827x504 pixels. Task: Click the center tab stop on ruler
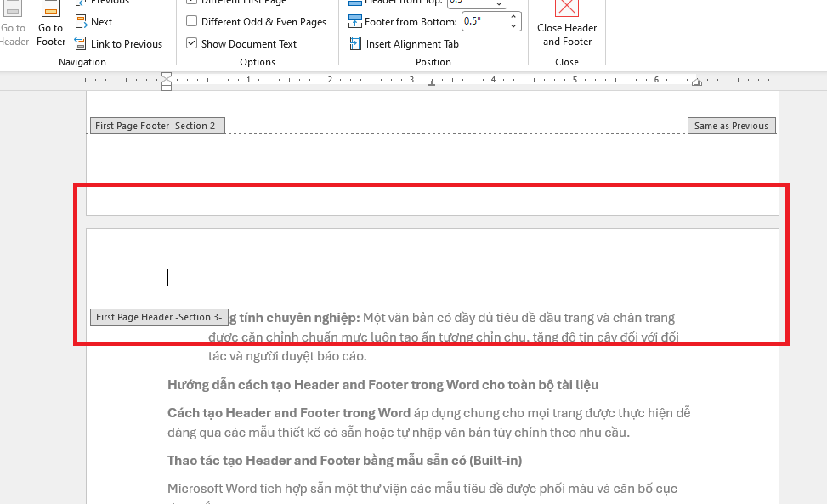432,82
